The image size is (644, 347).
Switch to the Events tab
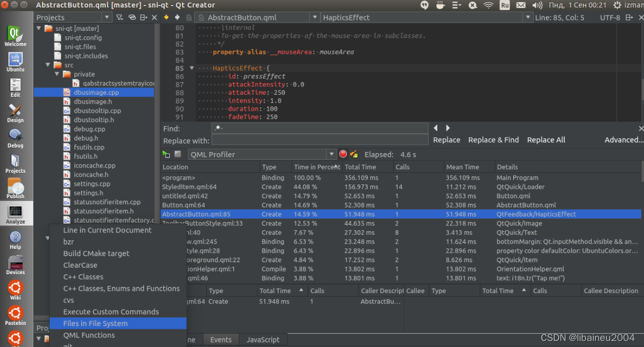pyautogui.click(x=221, y=339)
